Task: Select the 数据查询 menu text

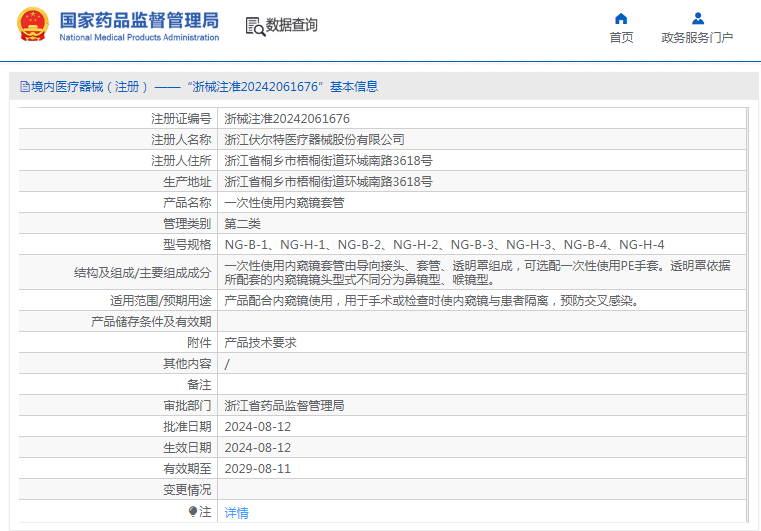Action: (x=292, y=25)
